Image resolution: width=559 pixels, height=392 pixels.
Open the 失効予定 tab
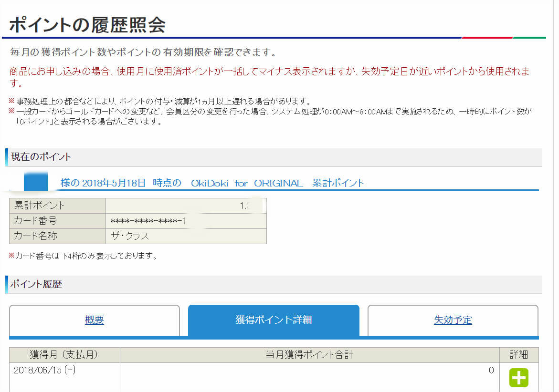coord(453,320)
